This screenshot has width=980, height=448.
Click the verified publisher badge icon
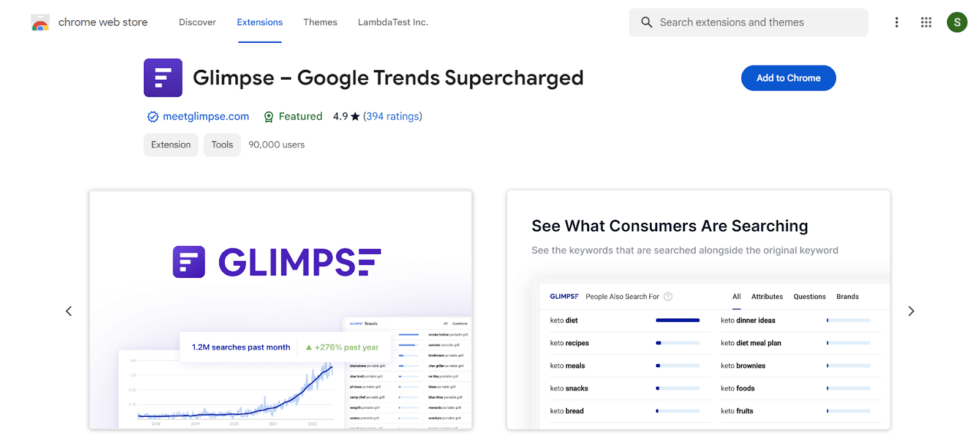click(x=153, y=117)
